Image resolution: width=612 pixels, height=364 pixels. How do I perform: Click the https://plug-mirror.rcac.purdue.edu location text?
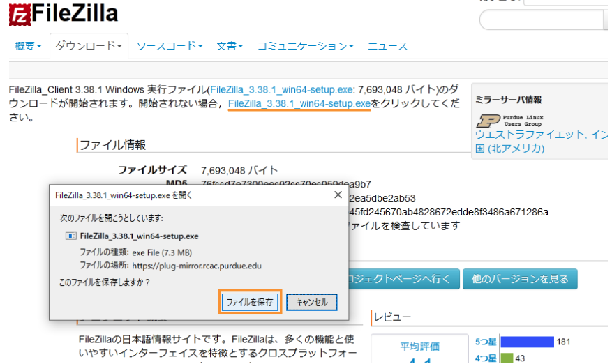pyautogui.click(x=197, y=266)
